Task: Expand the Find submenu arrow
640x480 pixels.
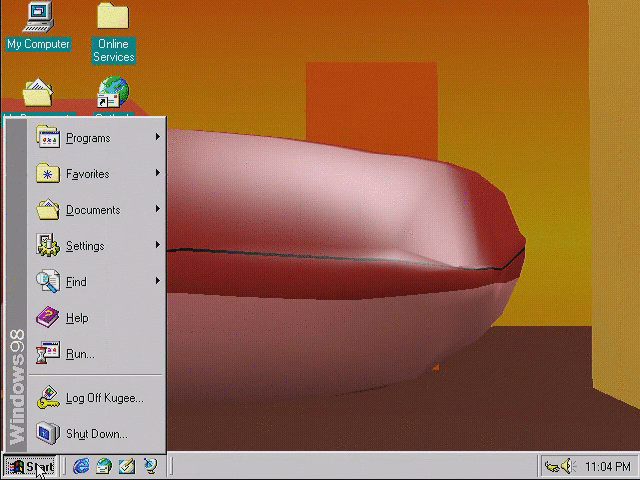Action: pos(158,281)
